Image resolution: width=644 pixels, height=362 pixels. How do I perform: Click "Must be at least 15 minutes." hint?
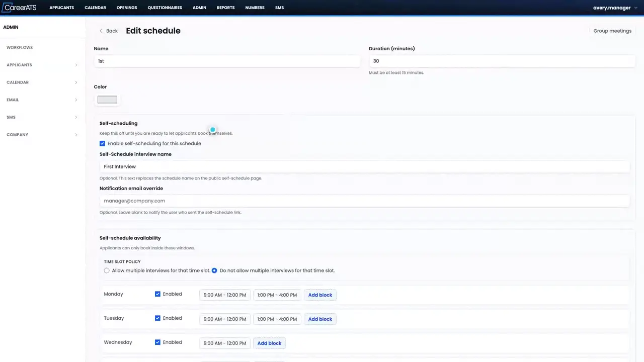click(396, 72)
